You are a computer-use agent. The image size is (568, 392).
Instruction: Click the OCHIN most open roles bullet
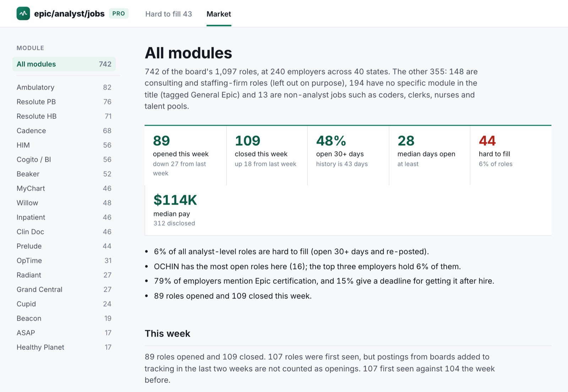pos(307,266)
